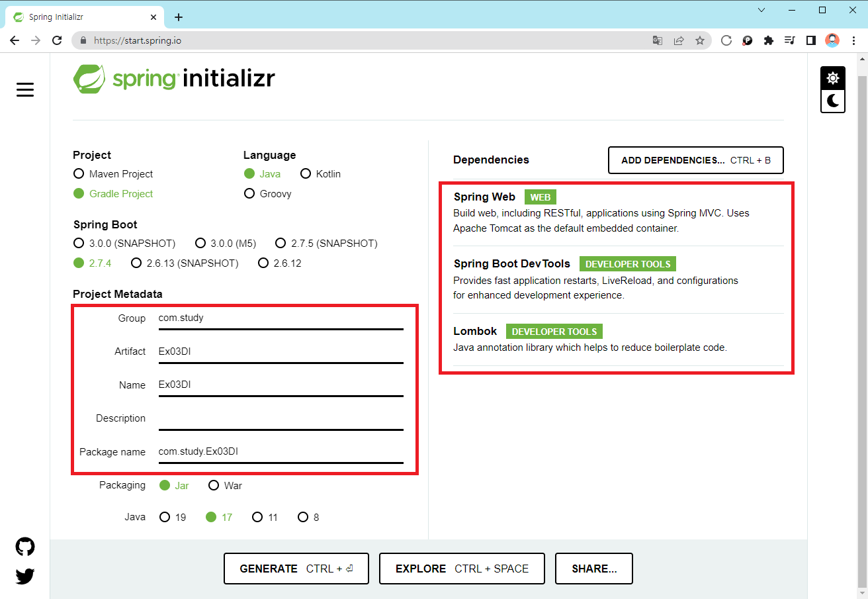The height and width of the screenshot is (599, 868).
Task: Select Spring Boot 2.7.4
Action: tap(92, 263)
